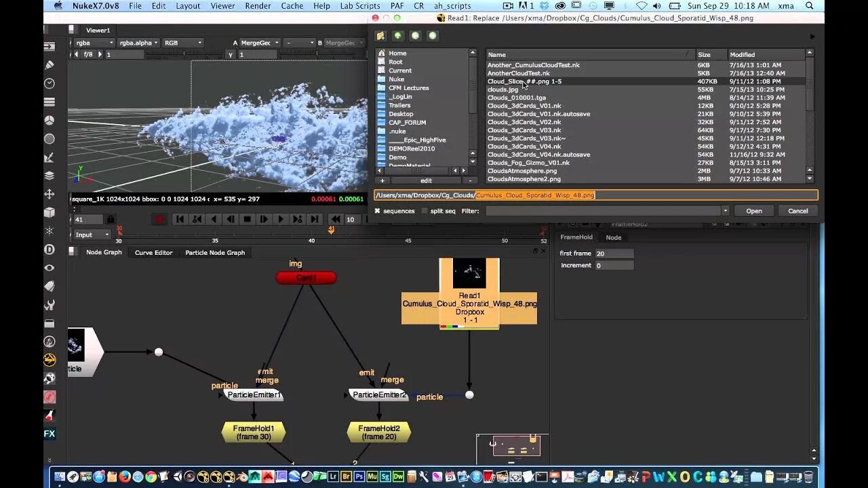This screenshot has width=868, height=488.
Task: Click the Cancel button
Action: pos(797,211)
